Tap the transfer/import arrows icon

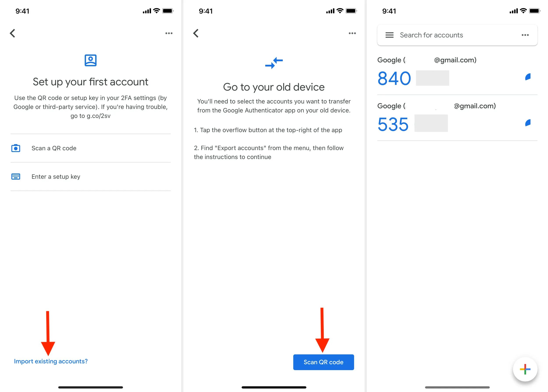click(273, 65)
